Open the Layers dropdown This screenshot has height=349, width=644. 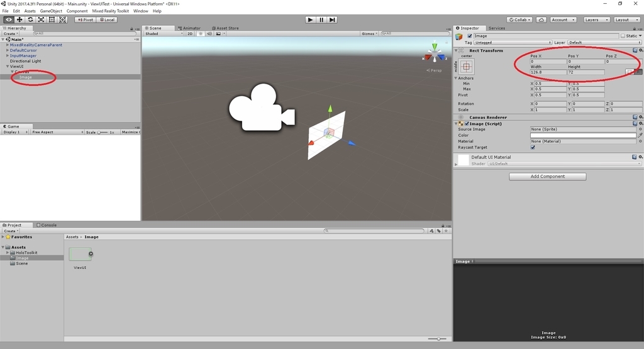[x=596, y=19]
